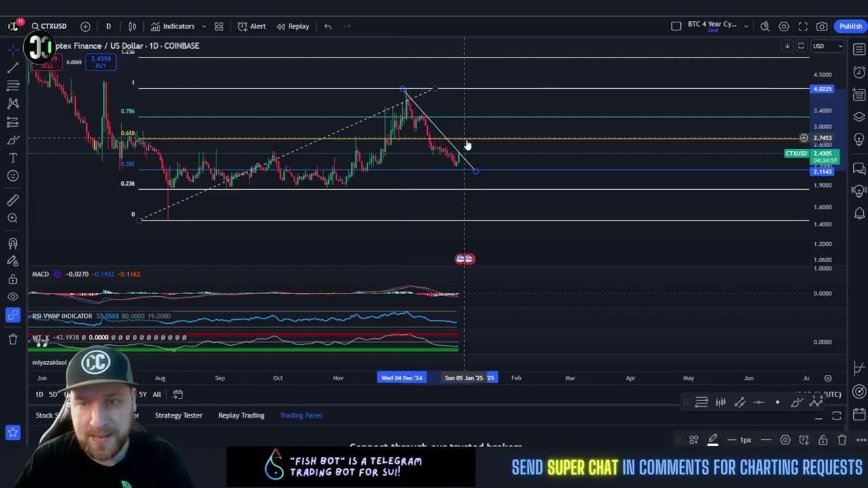Click the Save link under layout name

(713, 30)
